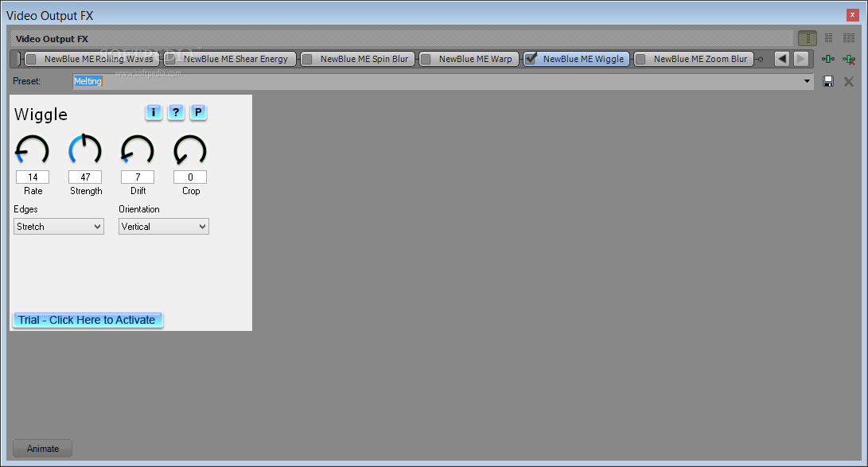This screenshot has width=868, height=467.
Task: Click the Drift knob
Action: 138,150
